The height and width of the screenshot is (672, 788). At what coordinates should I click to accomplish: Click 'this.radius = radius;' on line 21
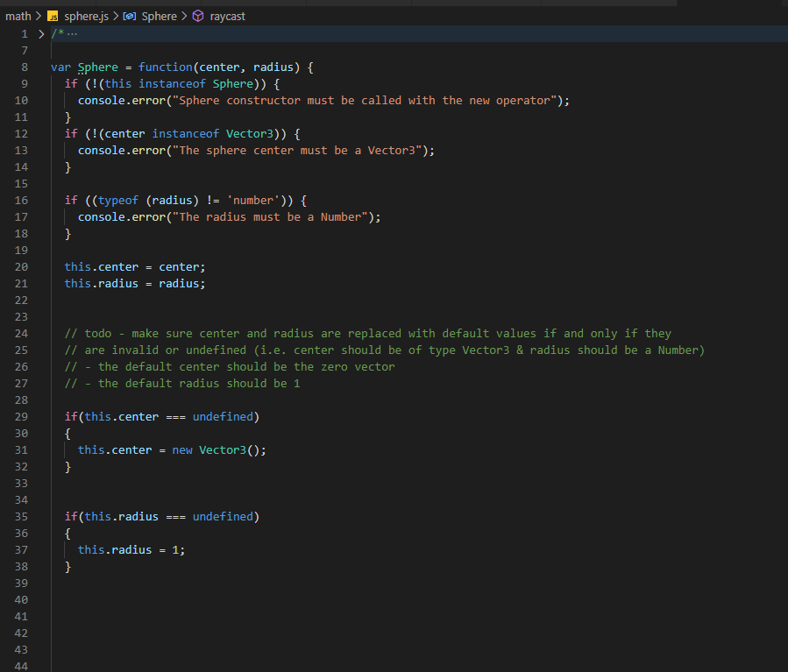[x=135, y=284]
